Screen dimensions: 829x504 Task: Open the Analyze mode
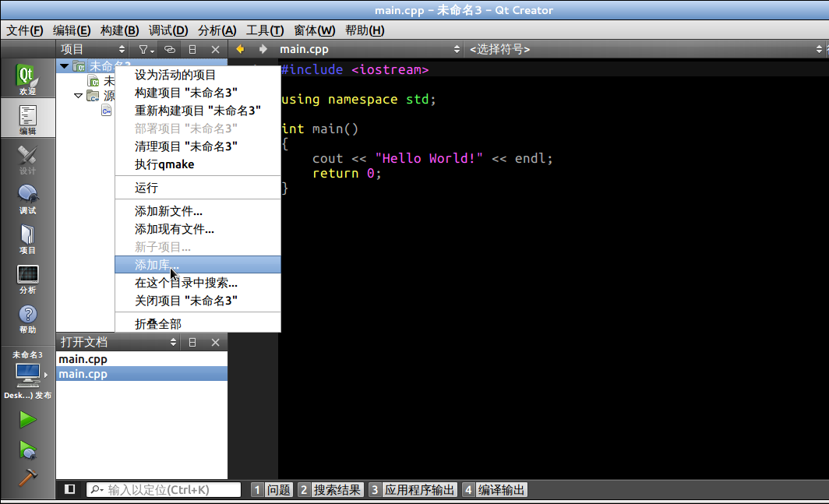(27, 278)
